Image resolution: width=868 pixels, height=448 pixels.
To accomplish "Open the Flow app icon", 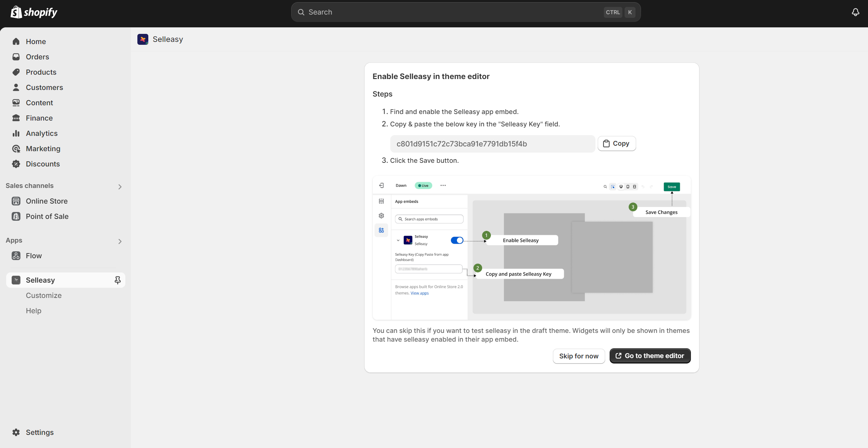I will coord(16,256).
